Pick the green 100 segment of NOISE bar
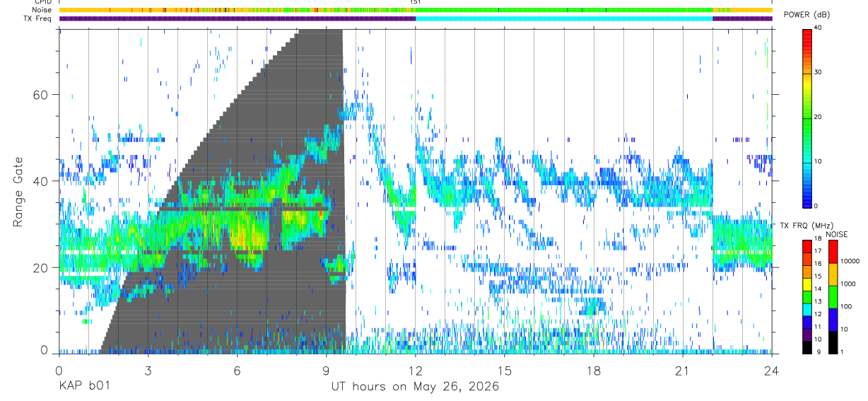 (833, 296)
